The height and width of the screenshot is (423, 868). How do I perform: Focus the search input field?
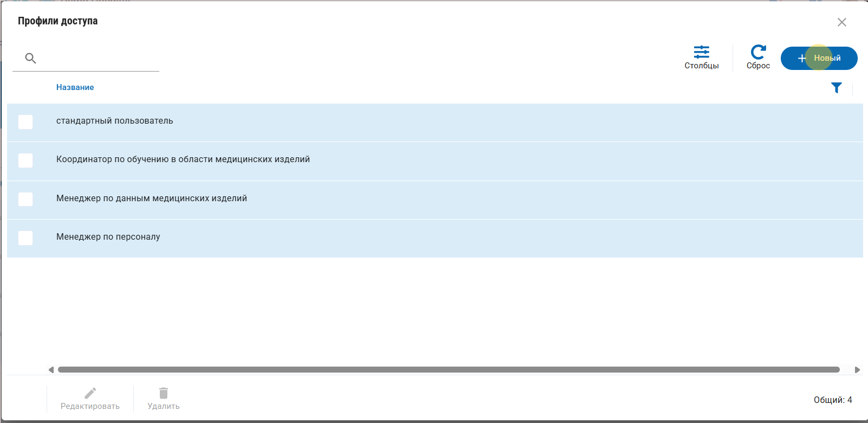98,59
